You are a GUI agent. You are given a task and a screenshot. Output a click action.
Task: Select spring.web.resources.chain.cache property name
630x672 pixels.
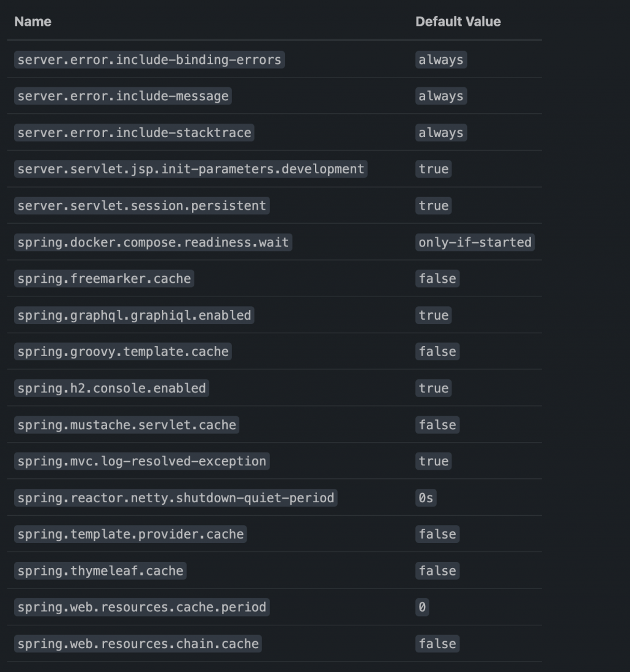pos(138,644)
